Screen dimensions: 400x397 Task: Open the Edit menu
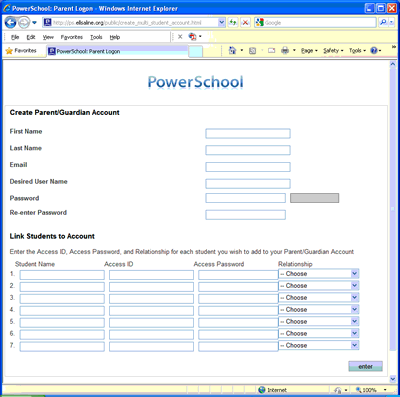[31, 37]
